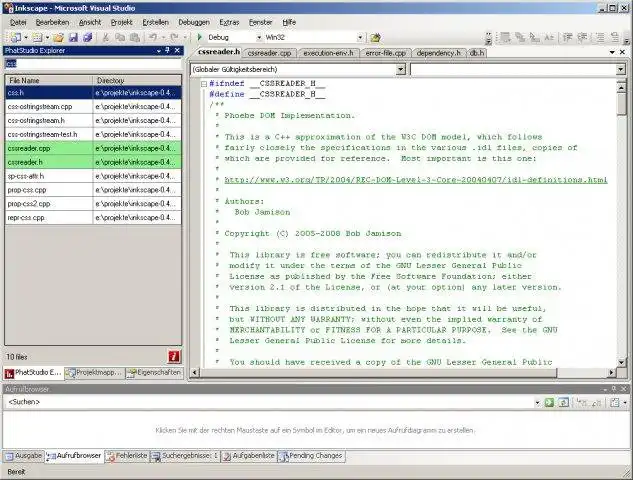Open the Suchen dropdown arrow in Aufrufbrowser
Screen dimensions: 633x480
(537, 402)
